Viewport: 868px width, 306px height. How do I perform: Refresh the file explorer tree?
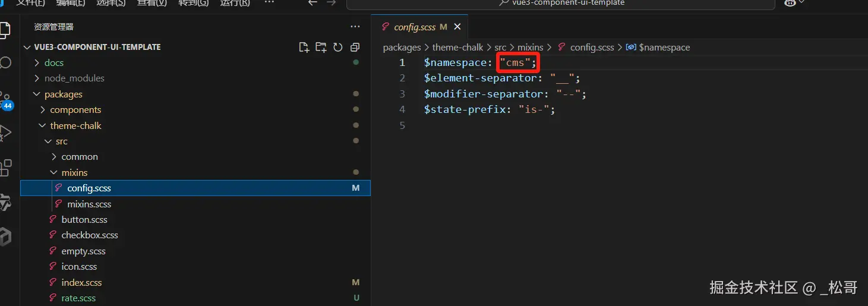(338, 47)
